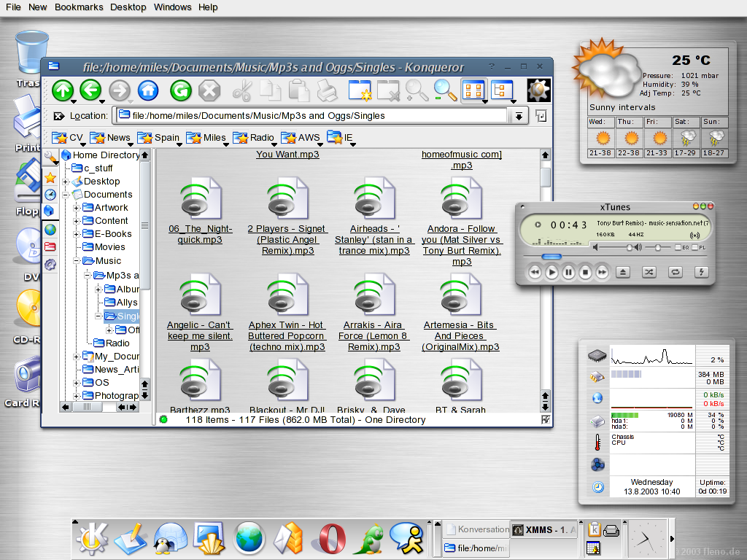Viewport: 747px width, 560px height.
Task: Open the location history dropdown arrow
Action: point(519,116)
